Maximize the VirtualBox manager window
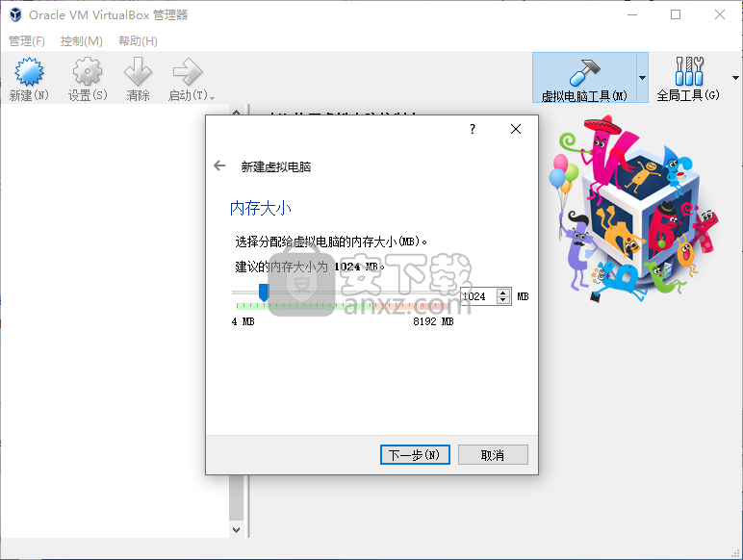The image size is (743, 560). tap(676, 14)
